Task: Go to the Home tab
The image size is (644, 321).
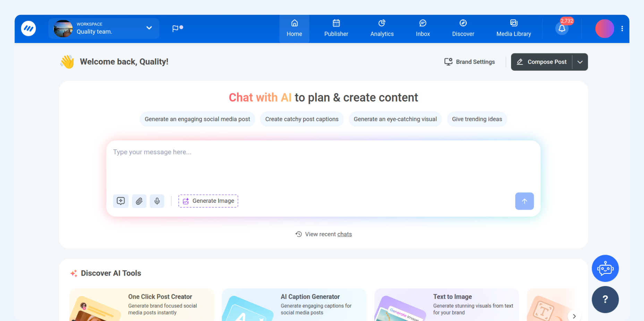Action: click(x=294, y=28)
